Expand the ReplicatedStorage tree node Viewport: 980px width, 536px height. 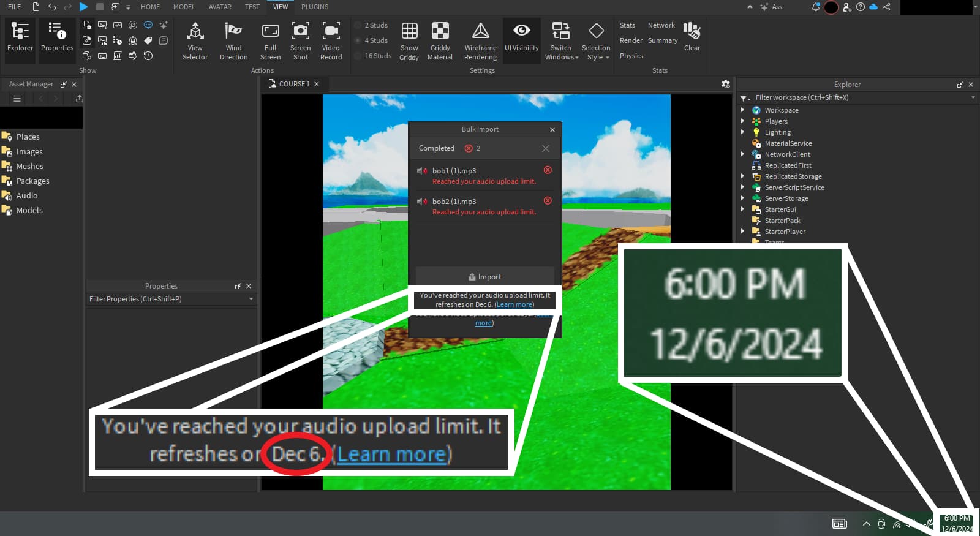pyautogui.click(x=743, y=176)
